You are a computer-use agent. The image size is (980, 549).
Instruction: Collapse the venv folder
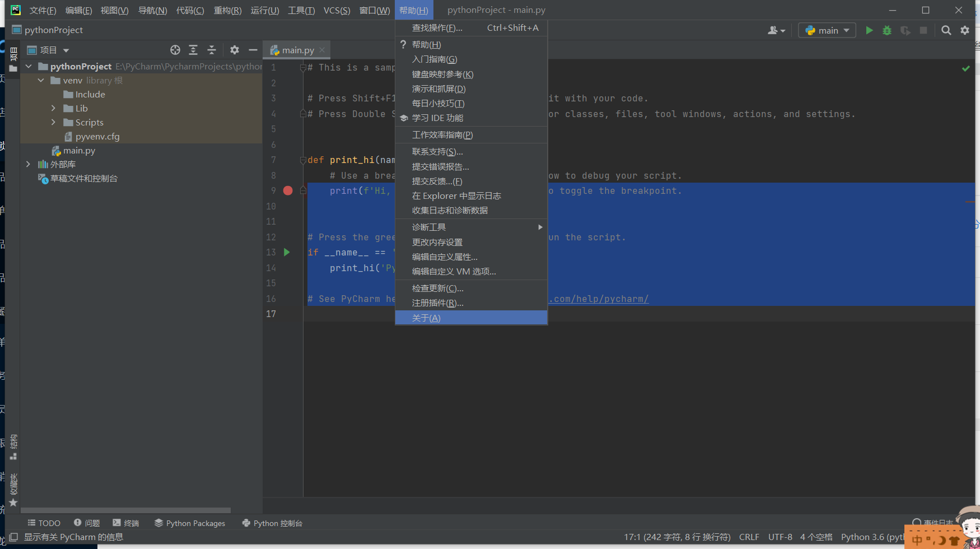pyautogui.click(x=41, y=80)
